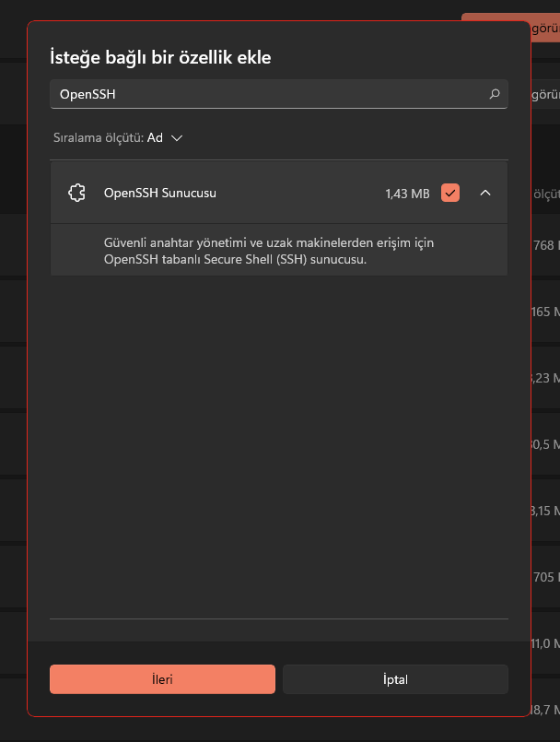Click the magnifier search icon
This screenshot has width=560, height=742.
(495, 94)
